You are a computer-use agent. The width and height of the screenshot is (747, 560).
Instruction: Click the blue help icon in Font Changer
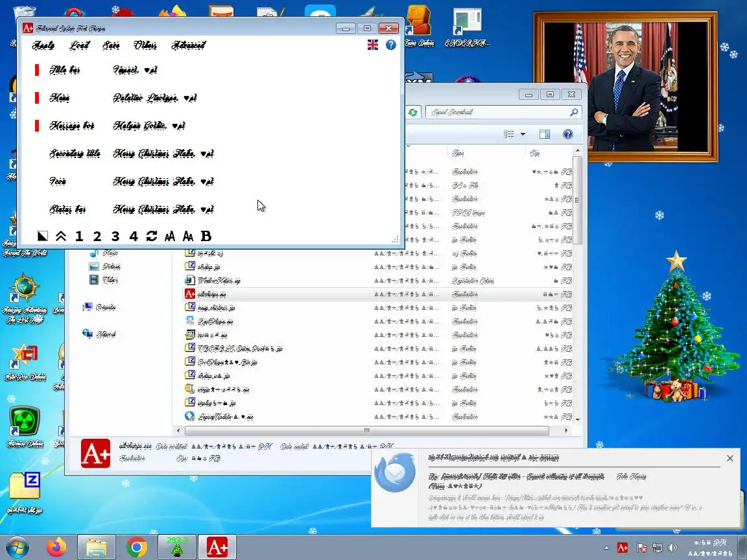point(390,45)
